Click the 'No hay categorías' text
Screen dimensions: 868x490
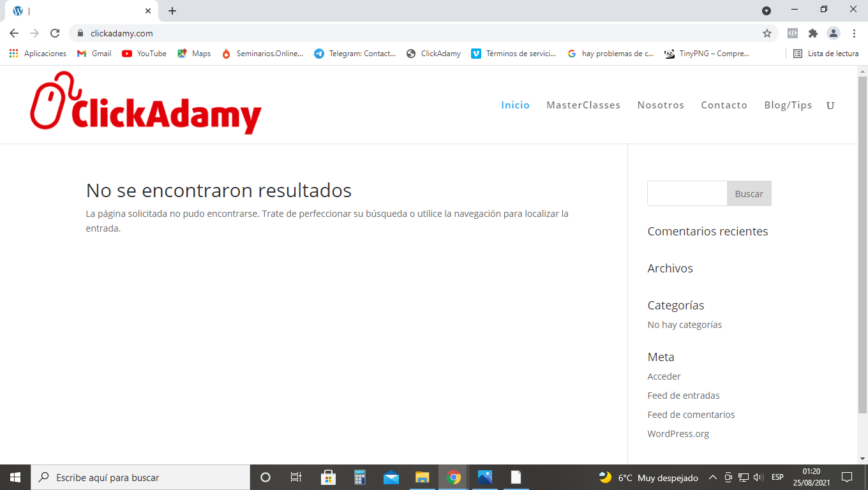click(685, 325)
